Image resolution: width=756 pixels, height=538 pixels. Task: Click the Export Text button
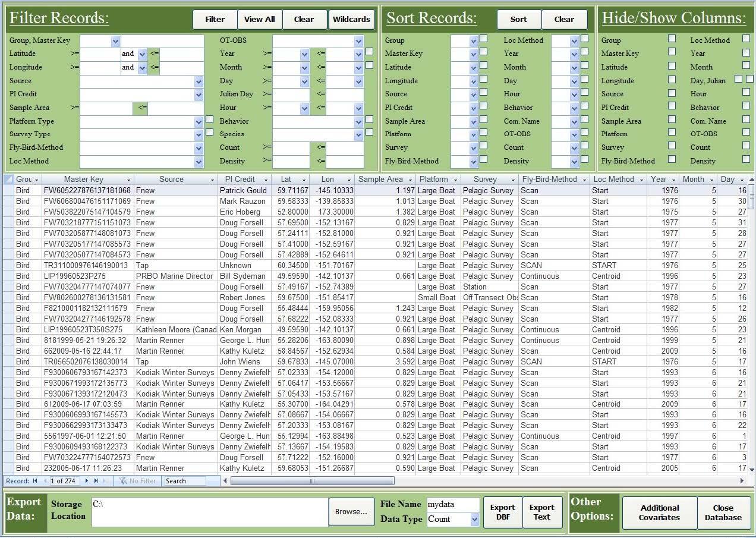click(x=542, y=512)
